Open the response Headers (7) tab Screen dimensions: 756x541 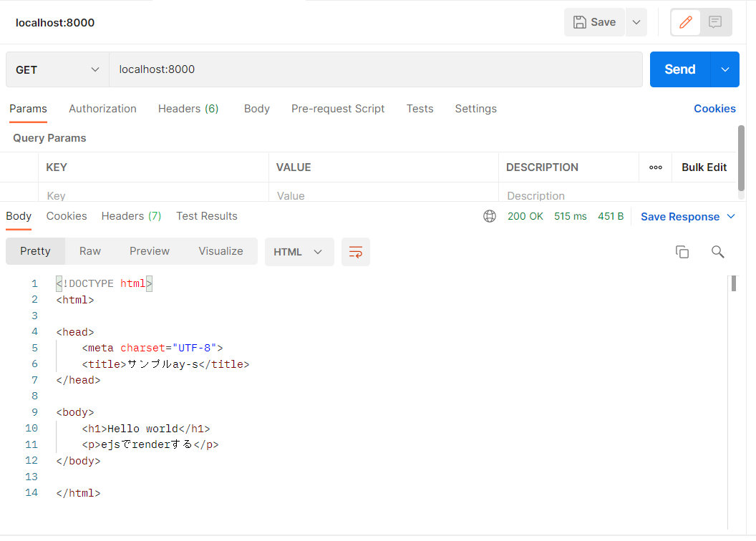click(131, 216)
